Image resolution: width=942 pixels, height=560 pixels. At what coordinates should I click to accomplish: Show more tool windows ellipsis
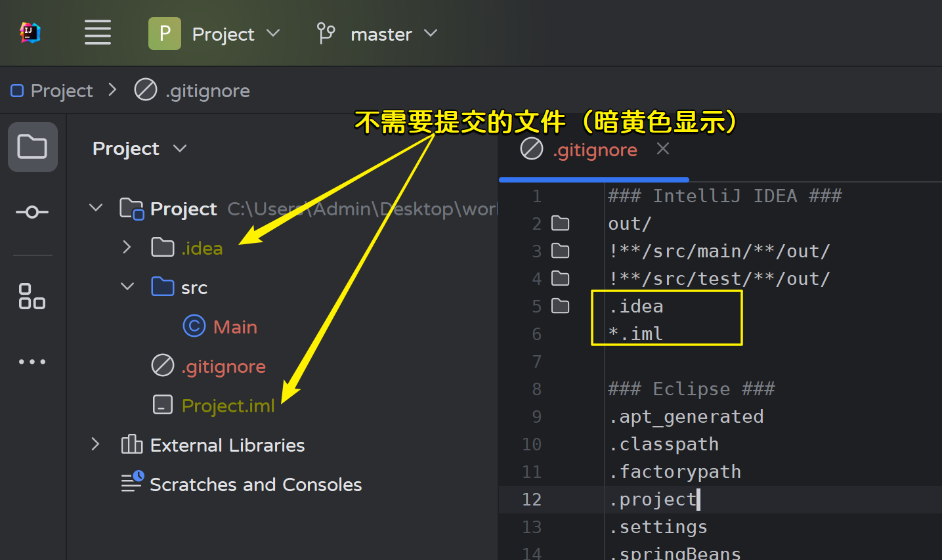tap(32, 362)
